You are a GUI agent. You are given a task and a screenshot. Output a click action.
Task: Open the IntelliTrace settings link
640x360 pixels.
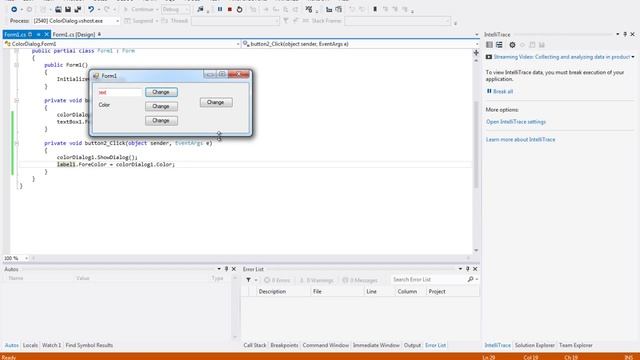click(516, 122)
